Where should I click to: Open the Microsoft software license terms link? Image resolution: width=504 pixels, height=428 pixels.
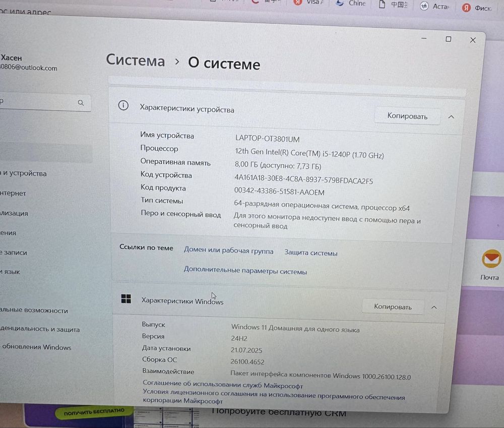coord(274,396)
